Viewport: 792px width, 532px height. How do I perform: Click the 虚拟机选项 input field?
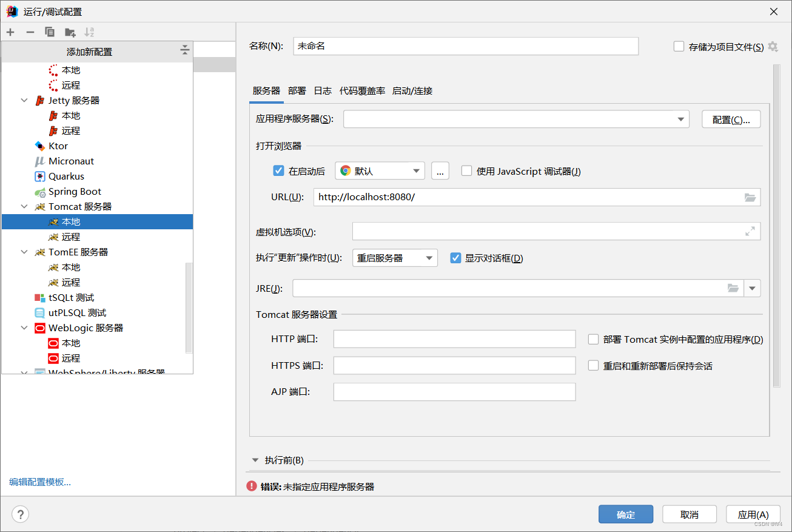556,231
